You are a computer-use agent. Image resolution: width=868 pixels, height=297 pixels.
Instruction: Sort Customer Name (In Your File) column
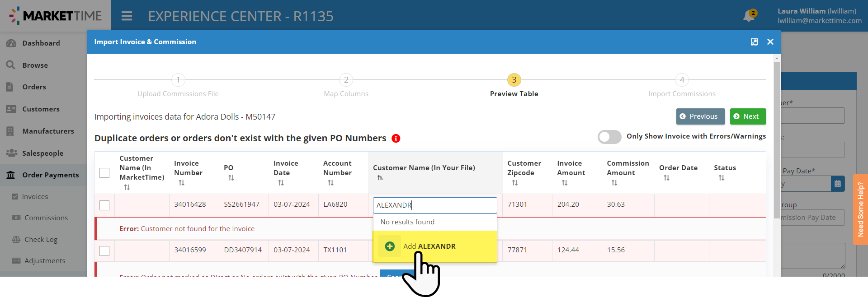[x=380, y=178]
